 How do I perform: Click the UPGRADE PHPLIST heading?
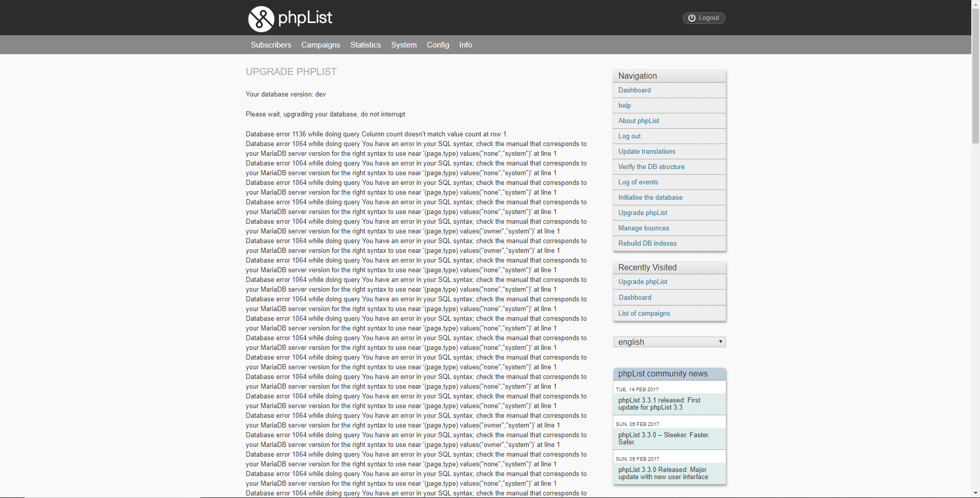291,72
